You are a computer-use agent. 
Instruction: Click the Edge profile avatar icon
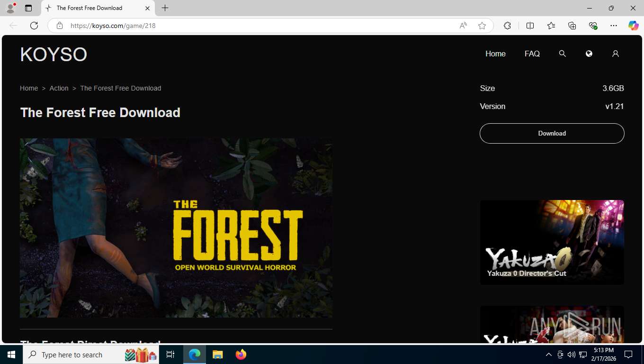coord(10,8)
